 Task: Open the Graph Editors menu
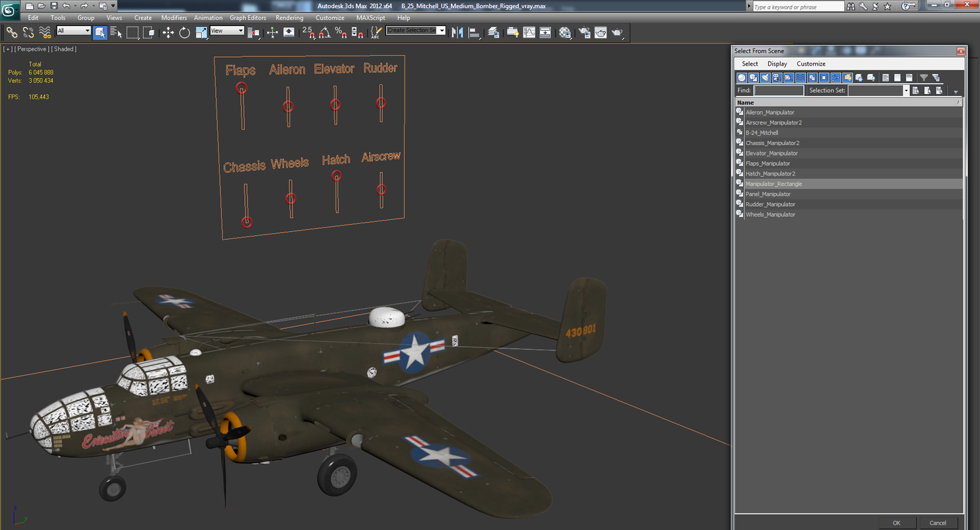pyautogui.click(x=248, y=18)
